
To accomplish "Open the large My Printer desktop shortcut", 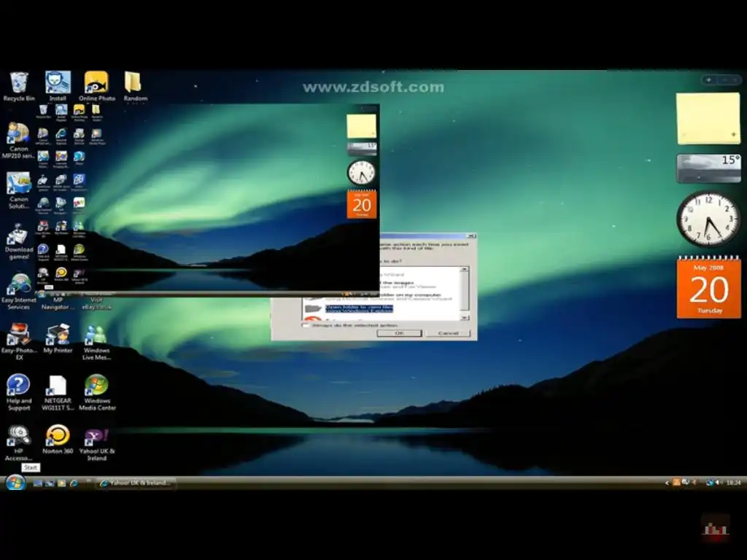I will tap(58, 338).
